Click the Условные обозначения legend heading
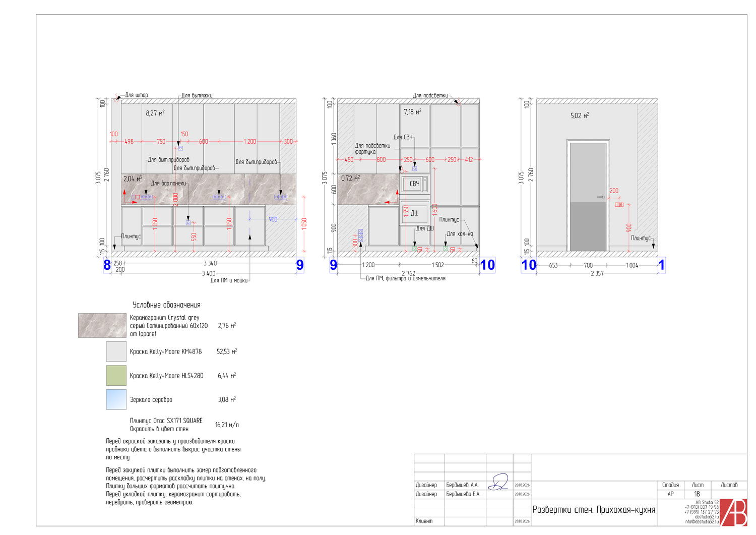756x535 pixels. pyautogui.click(x=166, y=305)
